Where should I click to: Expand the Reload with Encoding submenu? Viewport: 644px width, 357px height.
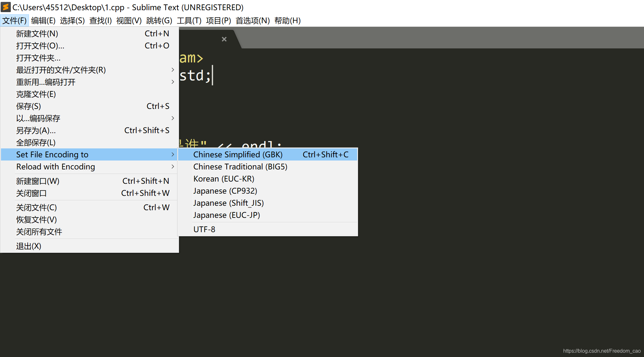click(173, 167)
